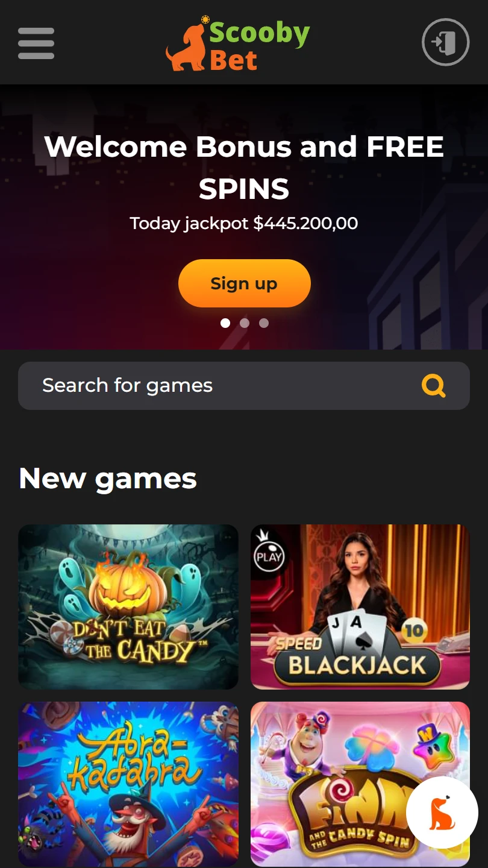Screen dimensions: 488x868
Task: Open the hamburger navigation menu
Action: pos(36,43)
